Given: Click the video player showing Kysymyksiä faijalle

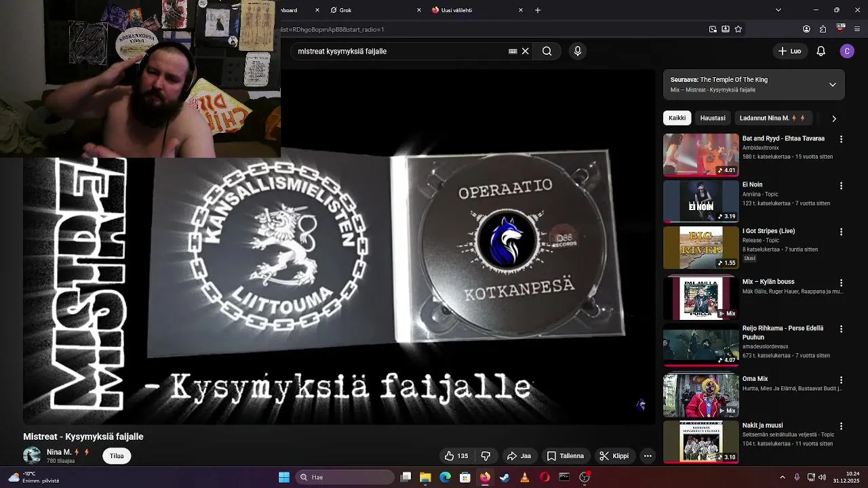Looking at the screenshot, I should 339,247.
